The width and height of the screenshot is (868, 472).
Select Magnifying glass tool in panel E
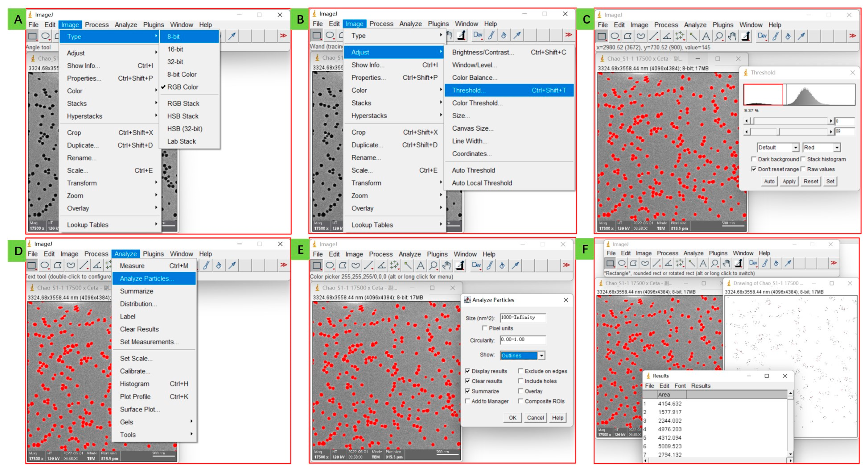coord(433,266)
